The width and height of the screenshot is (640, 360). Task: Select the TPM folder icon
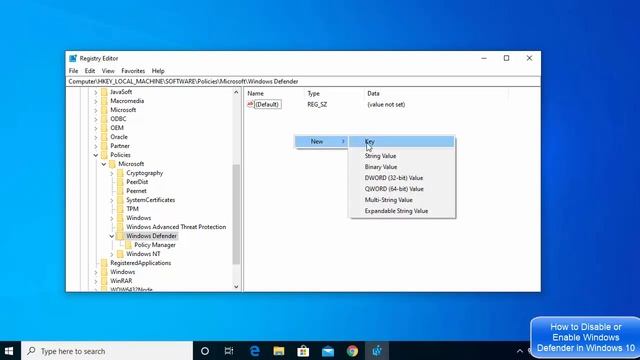pos(120,209)
